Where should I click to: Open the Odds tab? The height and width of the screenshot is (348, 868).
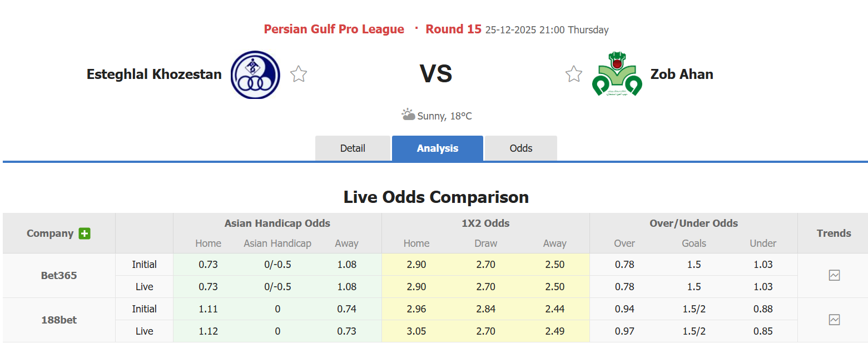pyautogui.click(x=521, y=148)
